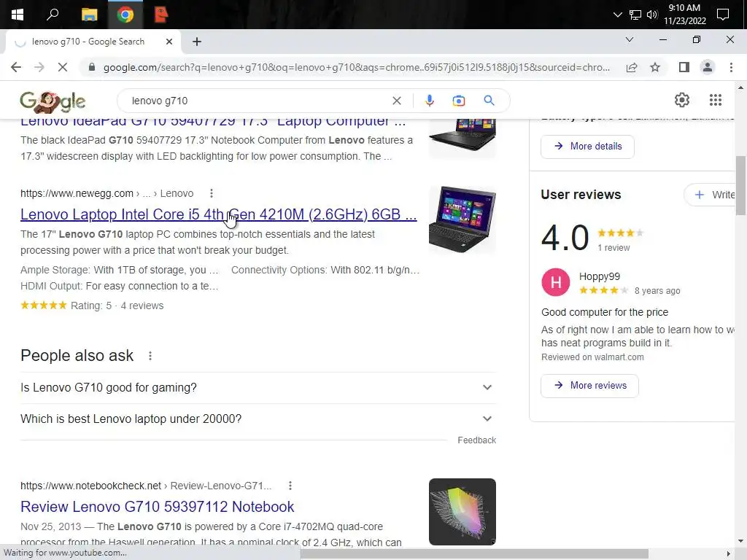Toggle the Chrome side panel

point(684,67)
